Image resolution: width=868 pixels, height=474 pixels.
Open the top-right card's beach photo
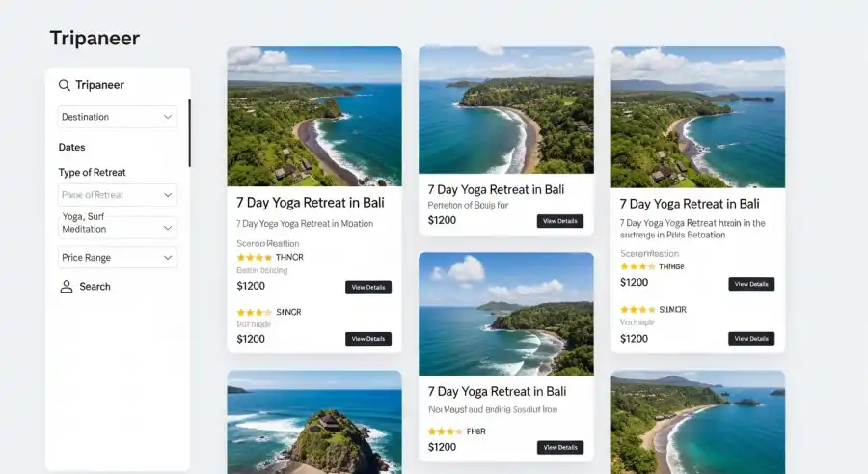tap(697, 116)
